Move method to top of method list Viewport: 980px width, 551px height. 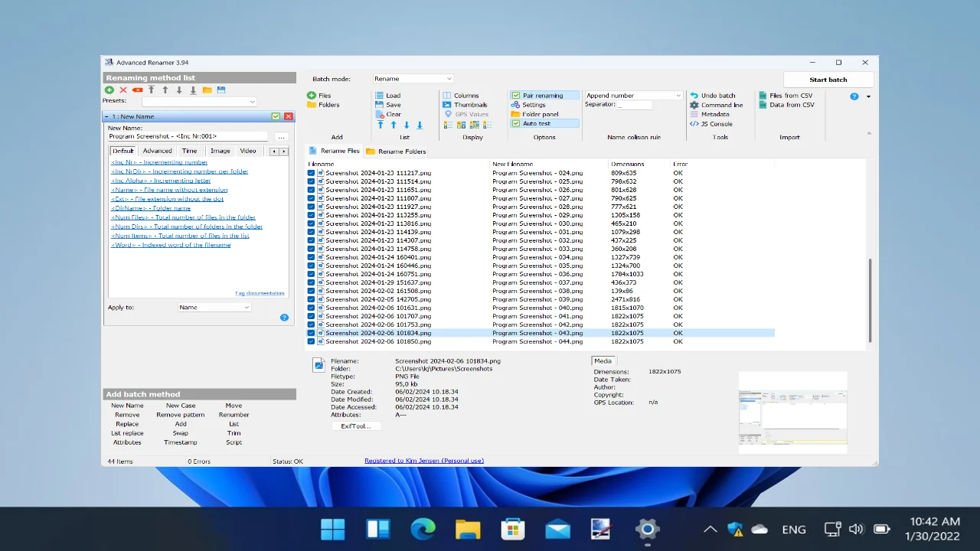coord(152,90)
